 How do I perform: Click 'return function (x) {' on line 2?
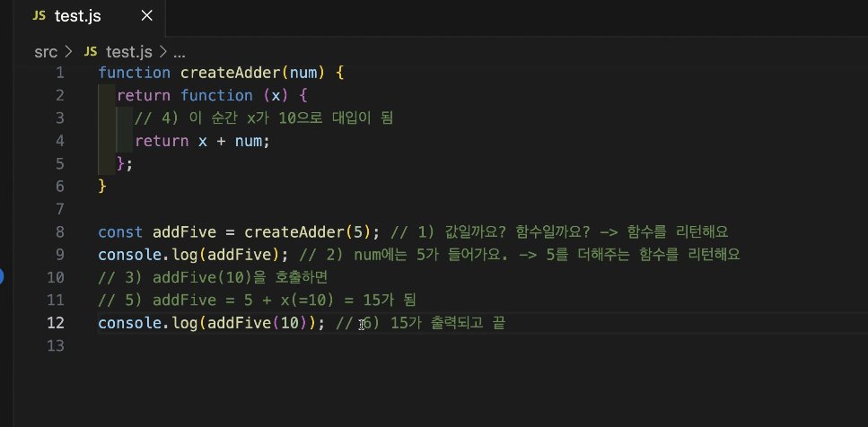[x=212, y=96]
